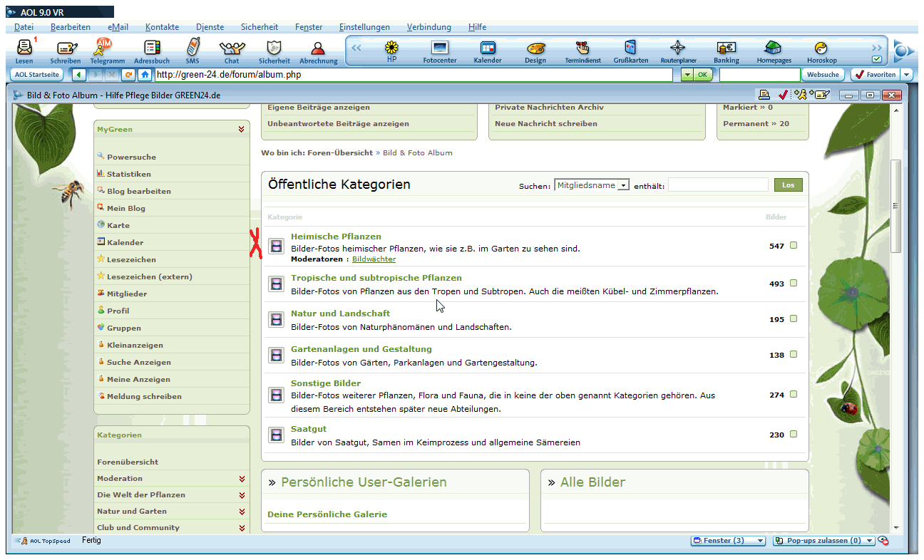Click the browser home icon
This screenshot has width=924, height=560.
tap(145, 75)
